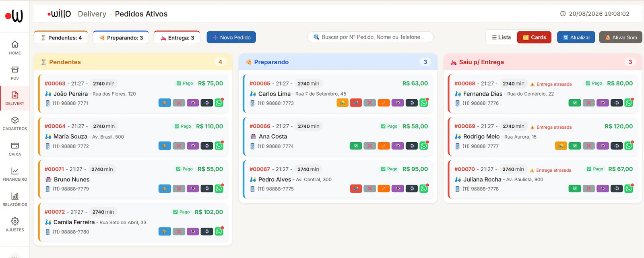
Task: Click the Willo logo in sidebar
Action: 14,16
